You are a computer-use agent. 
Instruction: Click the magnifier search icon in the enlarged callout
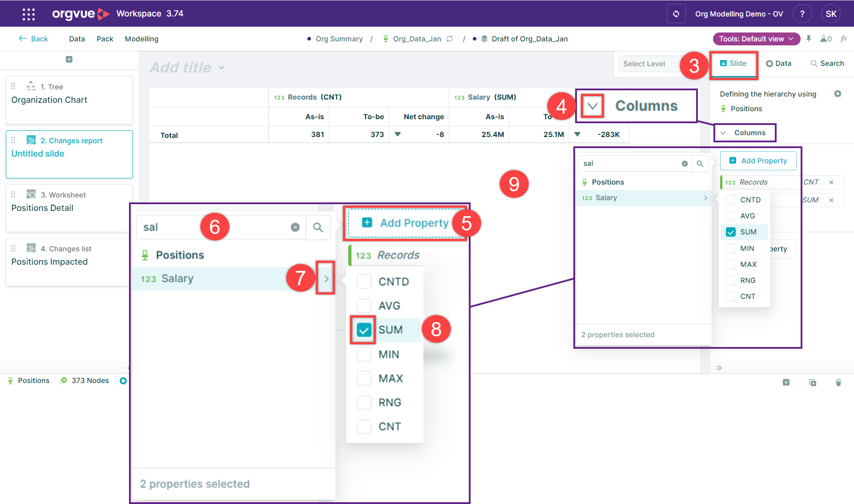tap(318, 227)
